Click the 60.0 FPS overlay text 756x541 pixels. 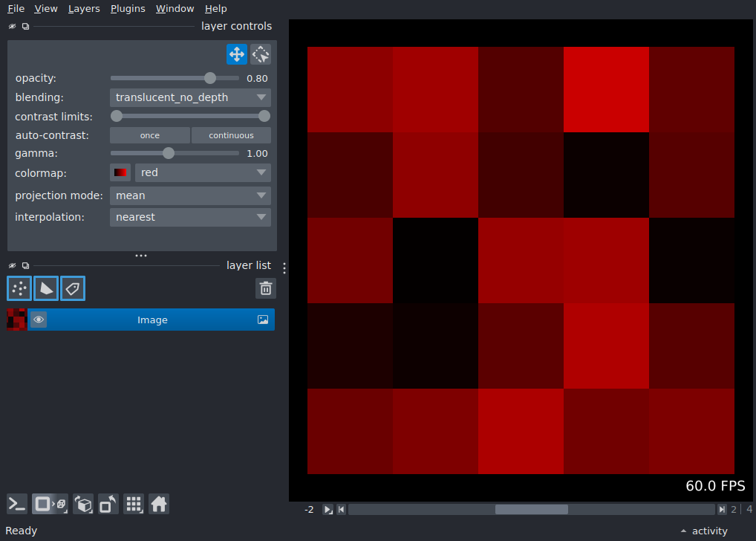tap(715, 486)
